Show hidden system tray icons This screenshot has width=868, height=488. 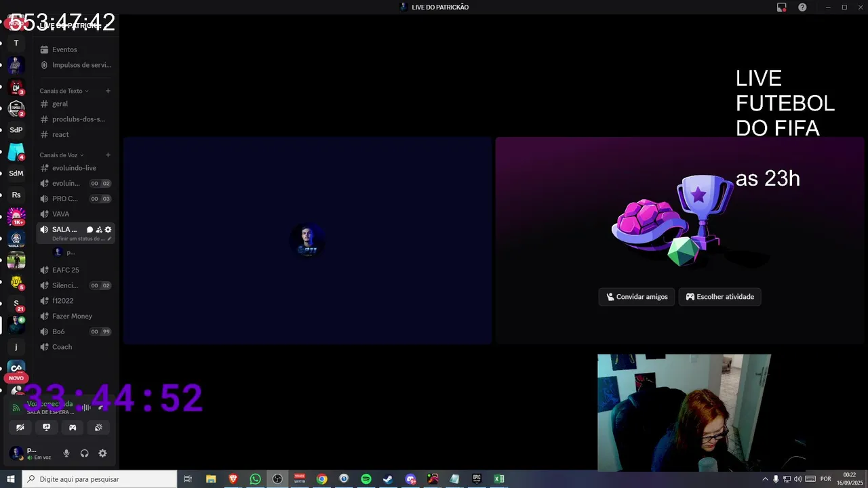pos(766,479)
